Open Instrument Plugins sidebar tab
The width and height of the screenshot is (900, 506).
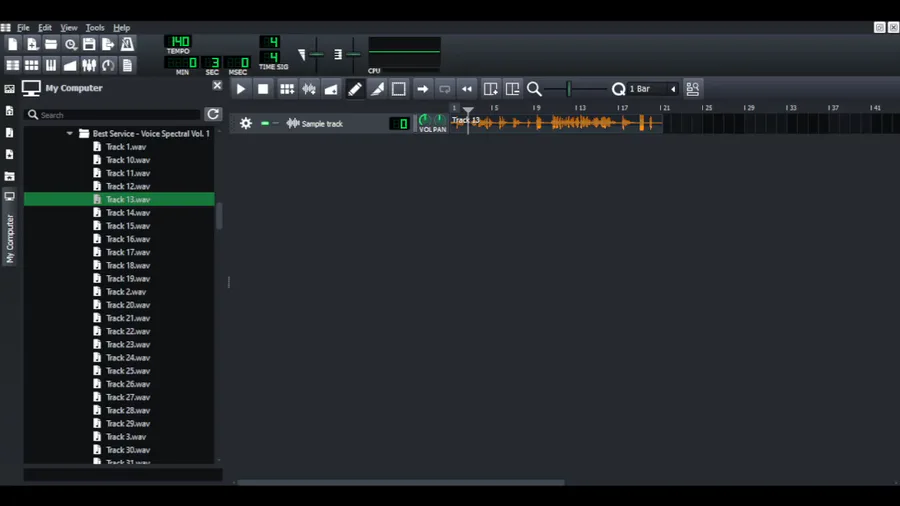coord(10,89)
